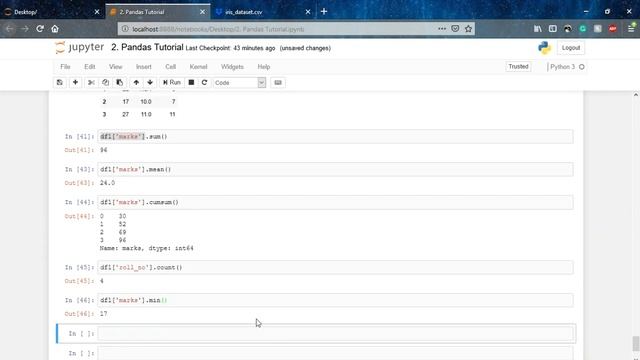The width and height of the screenshot is (640, 360).
Task: Go forward with the browser forward arrow
Action: (25, 29)
